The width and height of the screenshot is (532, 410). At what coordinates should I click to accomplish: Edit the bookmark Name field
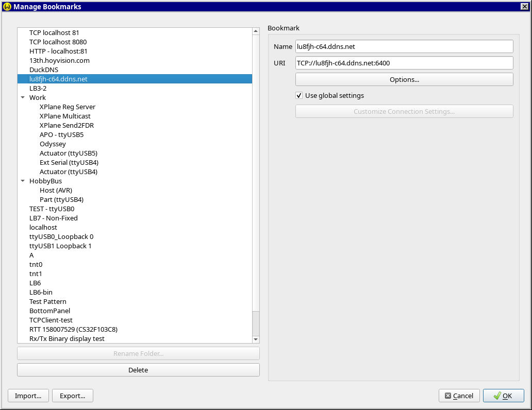click(404, 46)
